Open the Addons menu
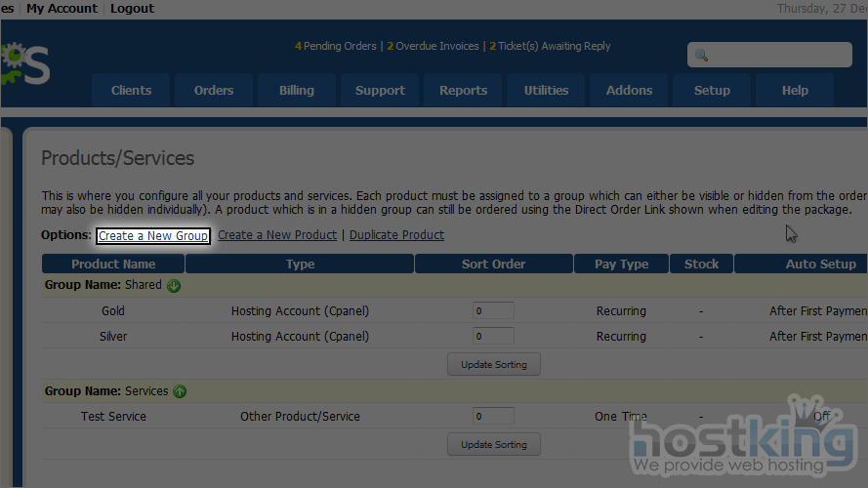 [x=629, y=90]
